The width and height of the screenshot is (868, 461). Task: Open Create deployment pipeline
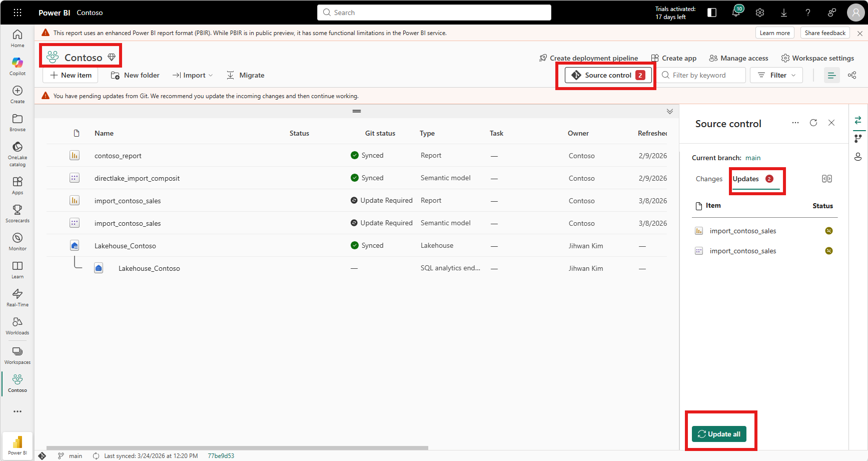click(x=588, y=58)
